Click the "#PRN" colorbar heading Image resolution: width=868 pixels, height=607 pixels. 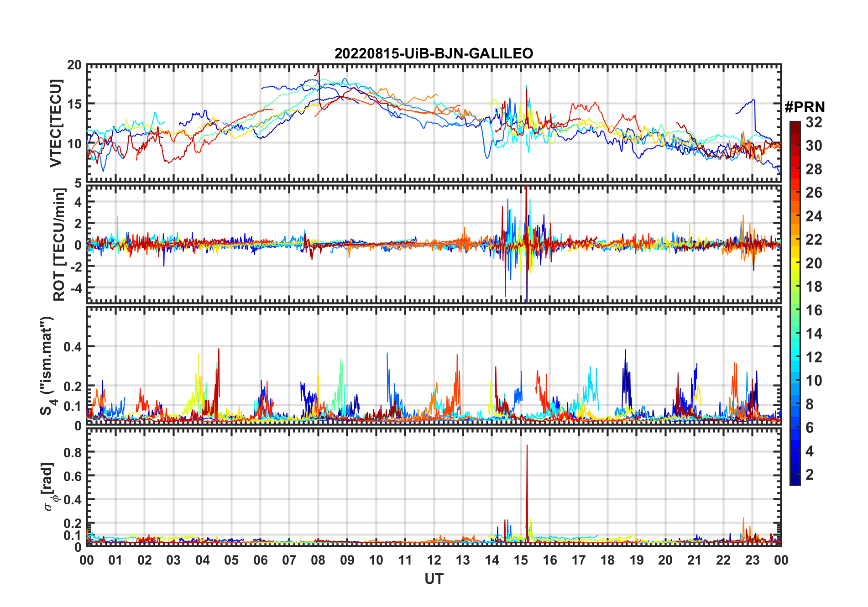[x=805, y=107]
